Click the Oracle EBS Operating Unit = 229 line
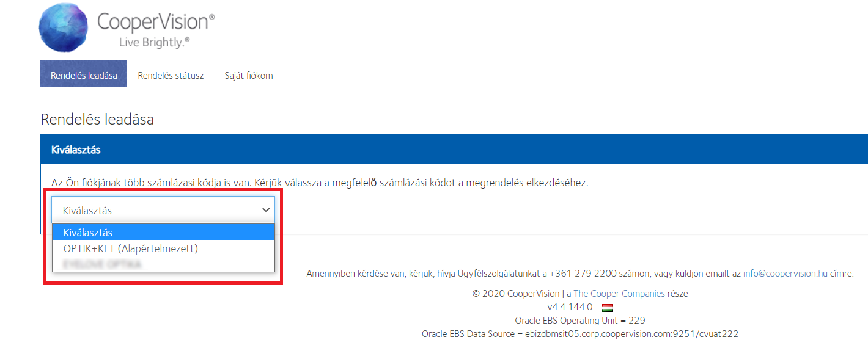The image size is (868, 359). point(580,321)
